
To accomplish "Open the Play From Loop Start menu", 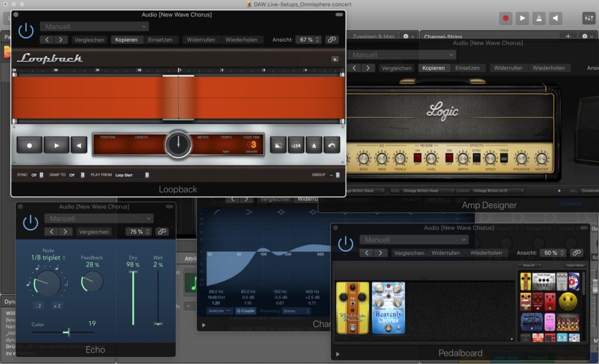I will [132, 175].
